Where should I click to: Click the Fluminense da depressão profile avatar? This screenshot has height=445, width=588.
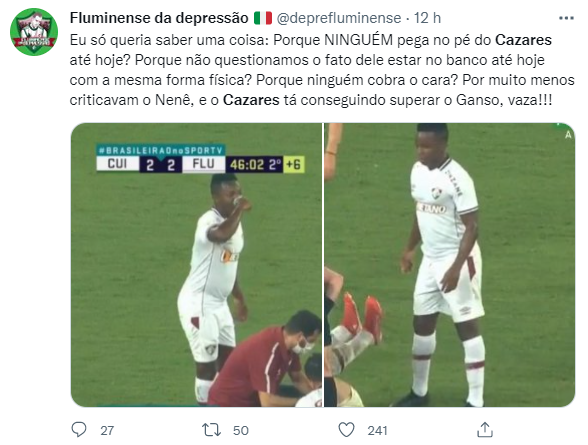tap(34, 32)
